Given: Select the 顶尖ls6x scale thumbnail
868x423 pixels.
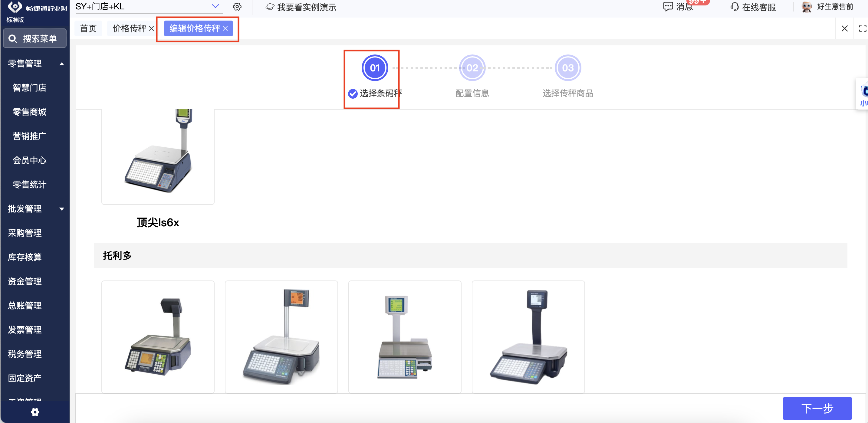Looking at the screenshot, I should point(158,156).
